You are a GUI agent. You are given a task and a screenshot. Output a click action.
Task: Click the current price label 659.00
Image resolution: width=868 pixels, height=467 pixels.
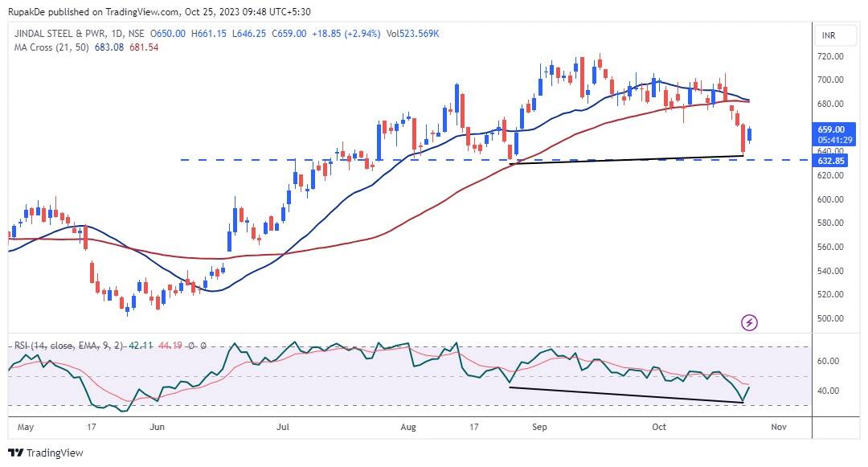[832, 129]
